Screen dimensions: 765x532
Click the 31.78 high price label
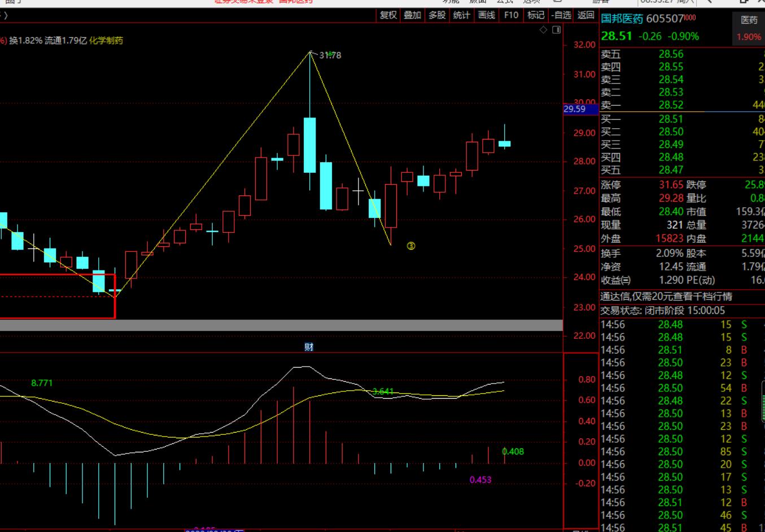tap(330, 55)
